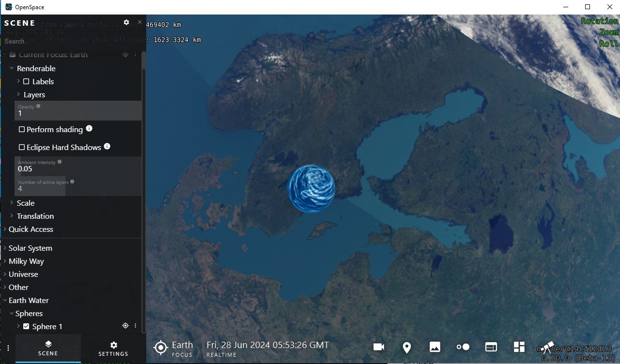Expand the Translation section
Screen dimensions: 620x364
pyautogui.click(x=12, y=216)
